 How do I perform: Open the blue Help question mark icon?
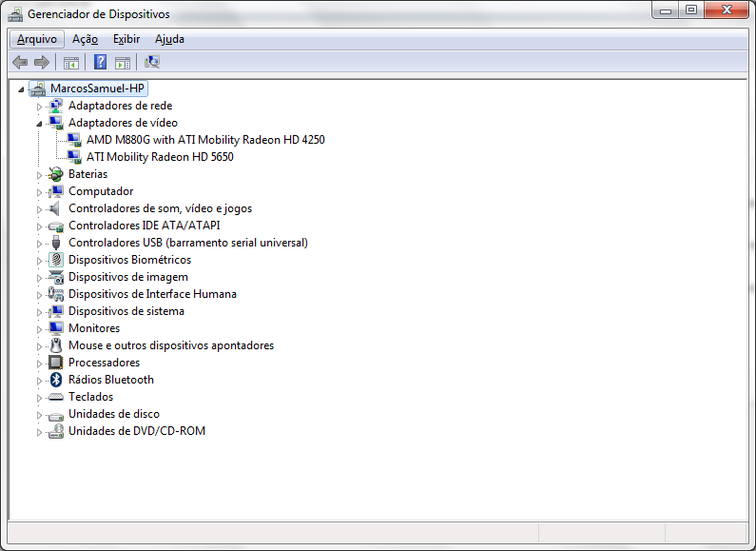coord(100,62)
